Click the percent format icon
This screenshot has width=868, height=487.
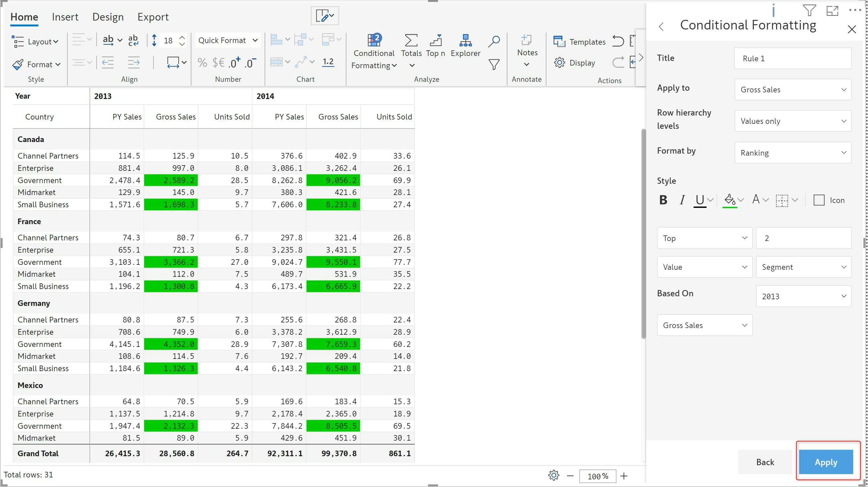point(202,62)
